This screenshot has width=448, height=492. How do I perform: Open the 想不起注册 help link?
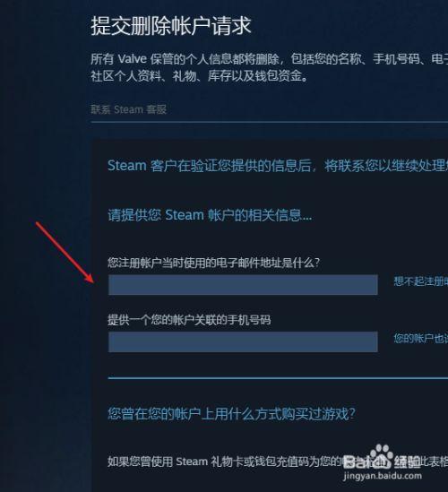click(x=421, y=281)
